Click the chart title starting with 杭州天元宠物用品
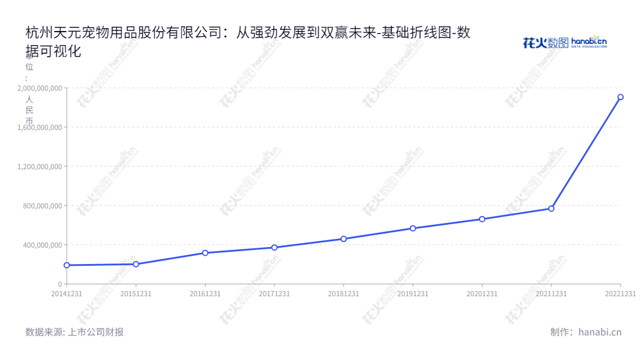Screen dimensions: 644x363 point(248,42)
